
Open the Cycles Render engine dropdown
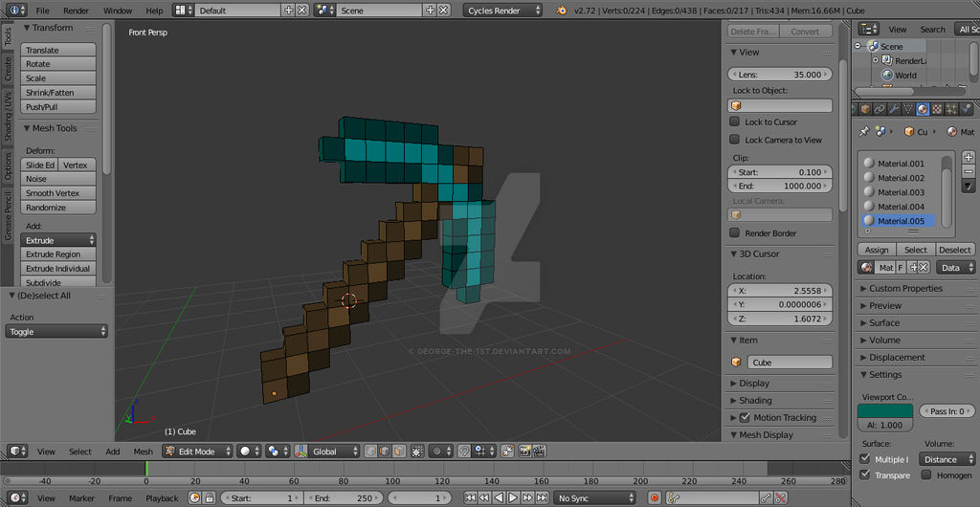502,10
